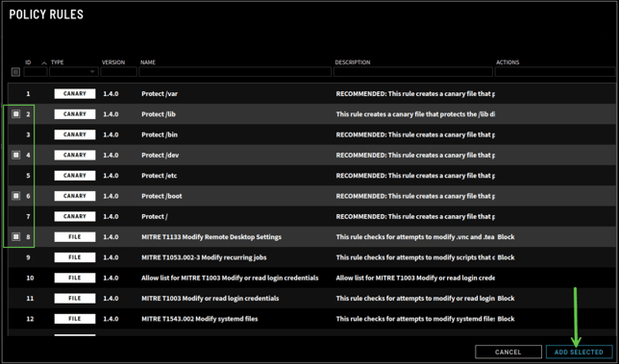Sort by the ID column header
The image size is (619, 364).
[28, 62]
